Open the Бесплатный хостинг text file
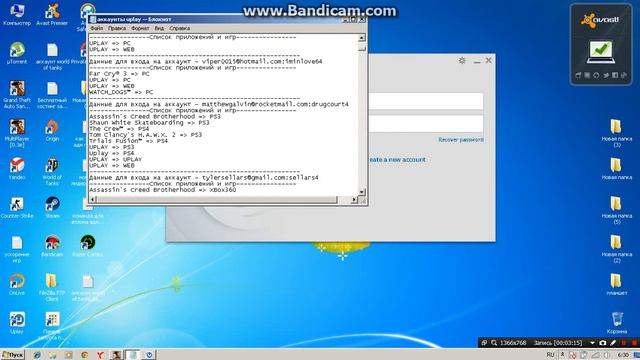640x360 pixels. [x=52, y=94]
